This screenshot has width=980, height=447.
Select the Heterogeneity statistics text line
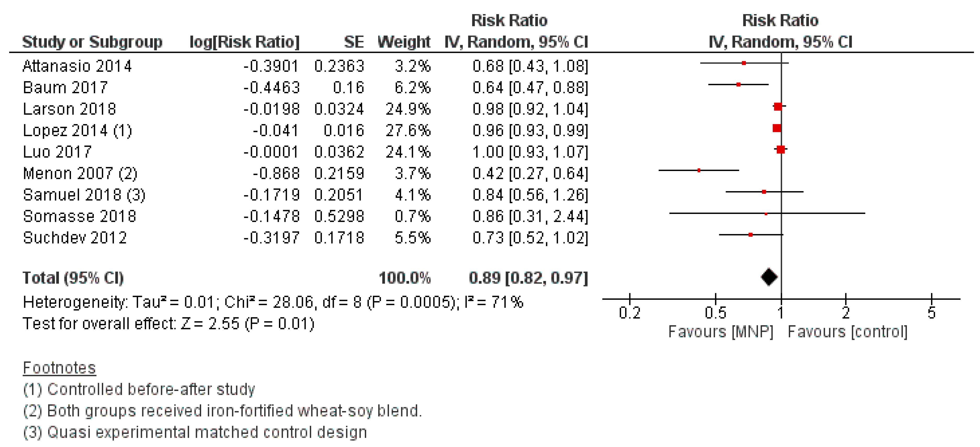(273, 302)
